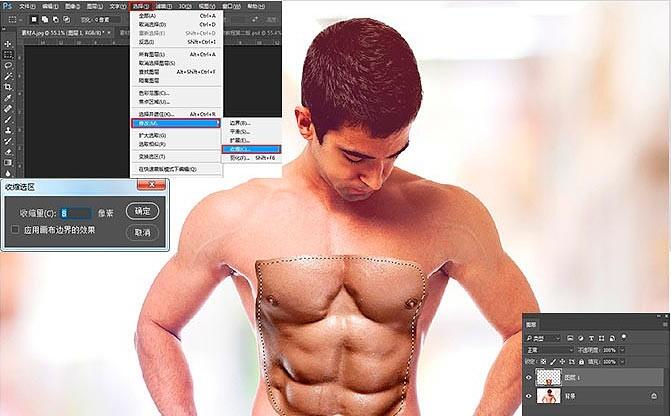Select the Magic Wand tool
This screenshot has height=416, width=671.
[8, 76]
